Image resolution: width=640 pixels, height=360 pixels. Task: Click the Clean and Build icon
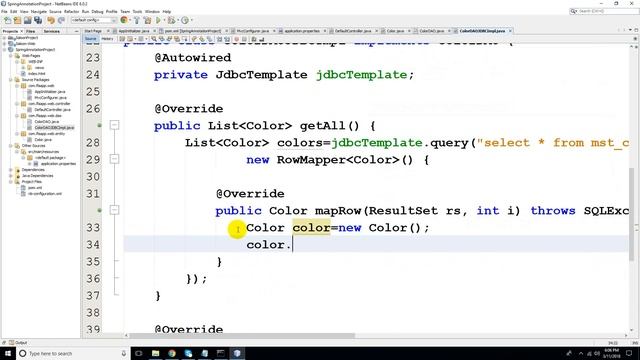click(147, 20)
